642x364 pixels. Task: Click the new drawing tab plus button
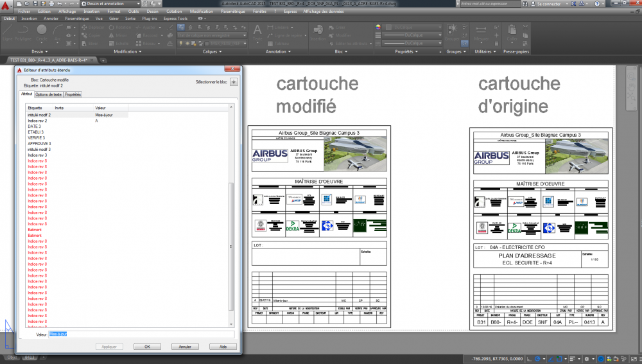point(103,60)
